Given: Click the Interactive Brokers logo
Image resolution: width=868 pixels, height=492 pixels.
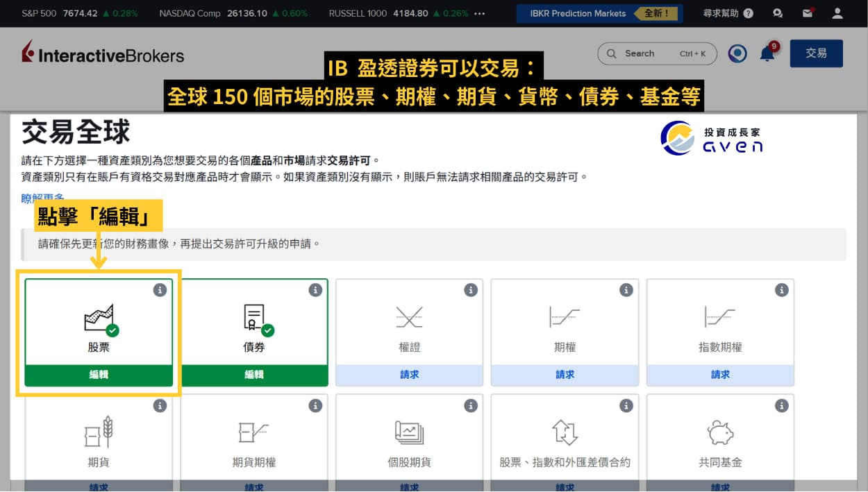Looking at the screenshot, I should [x=102, y=53].
